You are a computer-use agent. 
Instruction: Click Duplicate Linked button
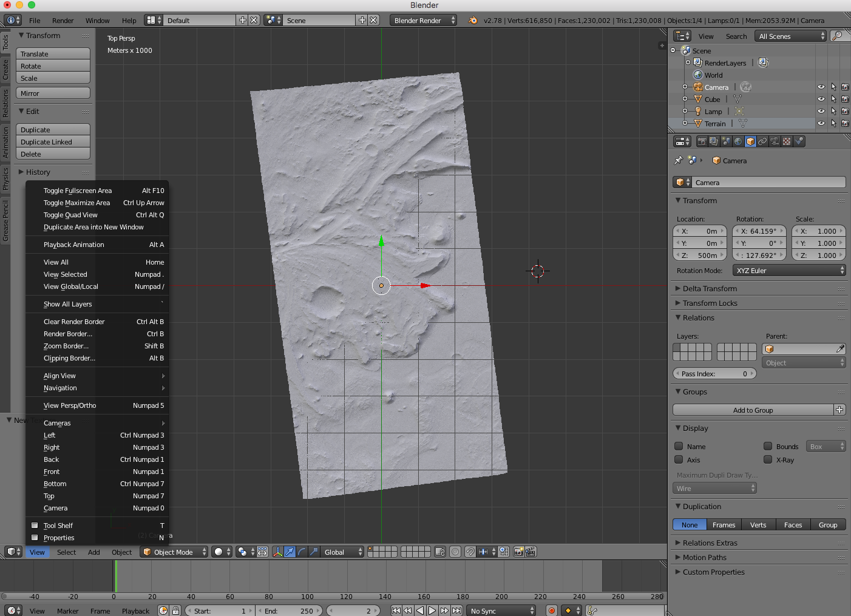[53, 141]
